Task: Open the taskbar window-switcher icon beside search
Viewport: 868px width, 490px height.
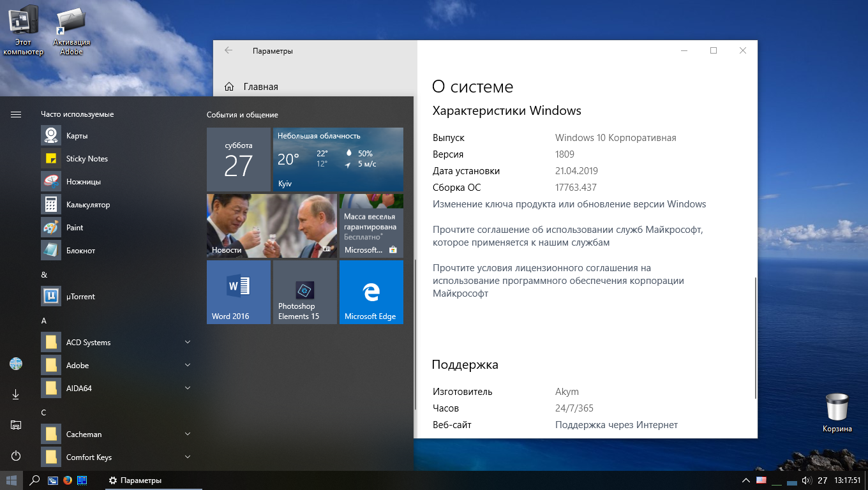Action: click(x=52, y=480)
